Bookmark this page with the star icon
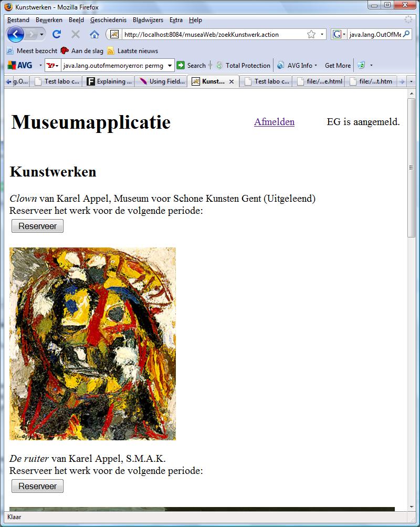This screenshot has height=527, width=420. (x=311, y=34)
